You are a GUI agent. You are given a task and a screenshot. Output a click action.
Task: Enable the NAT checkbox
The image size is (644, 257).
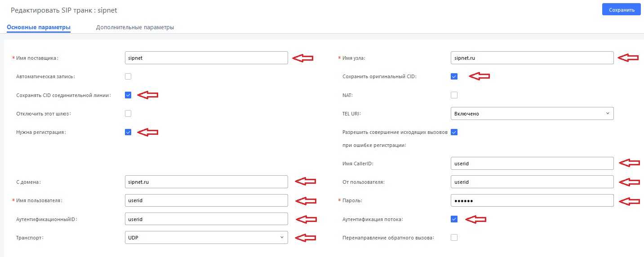[x=454, y=95]
